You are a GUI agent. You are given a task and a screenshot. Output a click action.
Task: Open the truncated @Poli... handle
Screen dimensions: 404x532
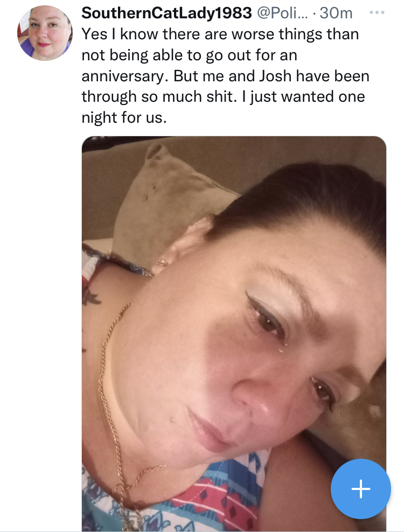(x=282, y=13)
